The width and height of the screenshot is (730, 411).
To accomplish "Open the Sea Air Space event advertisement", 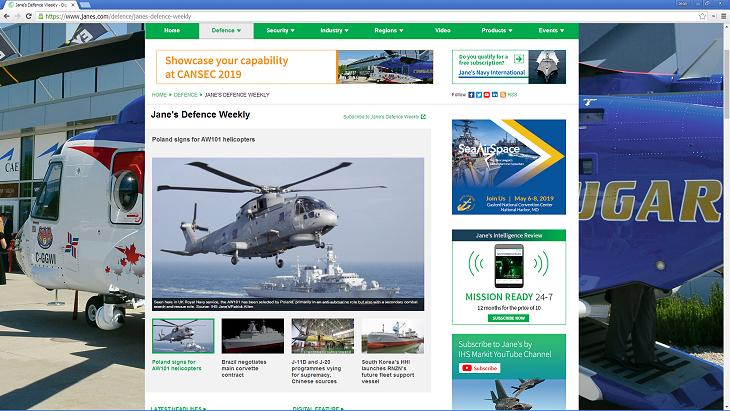I will (508, 167).
